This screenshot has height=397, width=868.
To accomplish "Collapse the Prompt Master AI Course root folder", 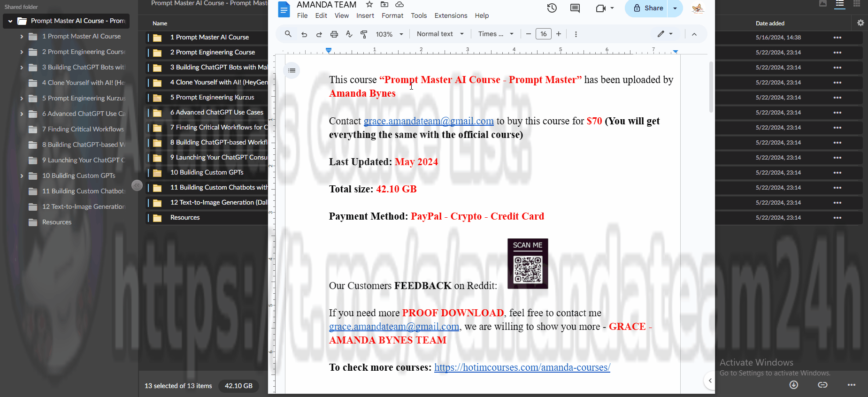I will (x=10, y=21).
